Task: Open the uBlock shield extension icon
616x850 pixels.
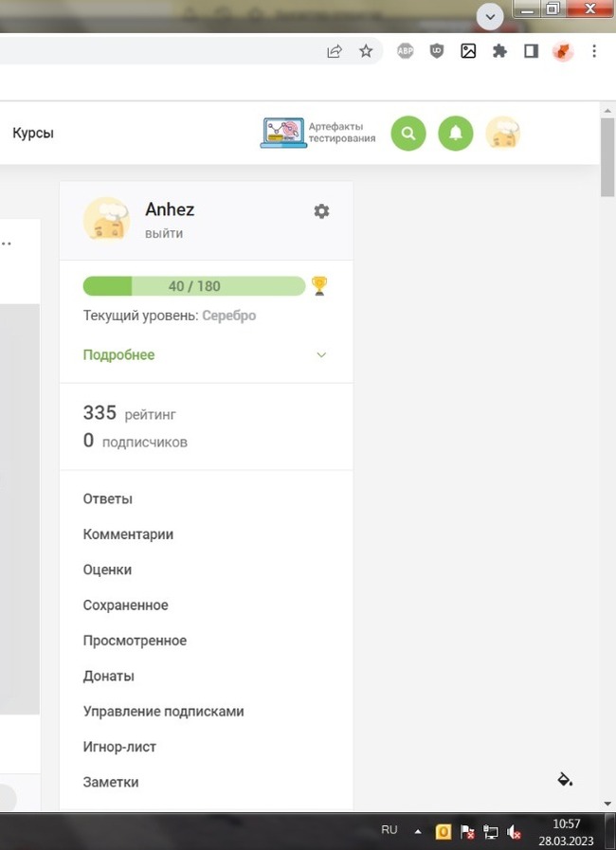Action: 437,51
